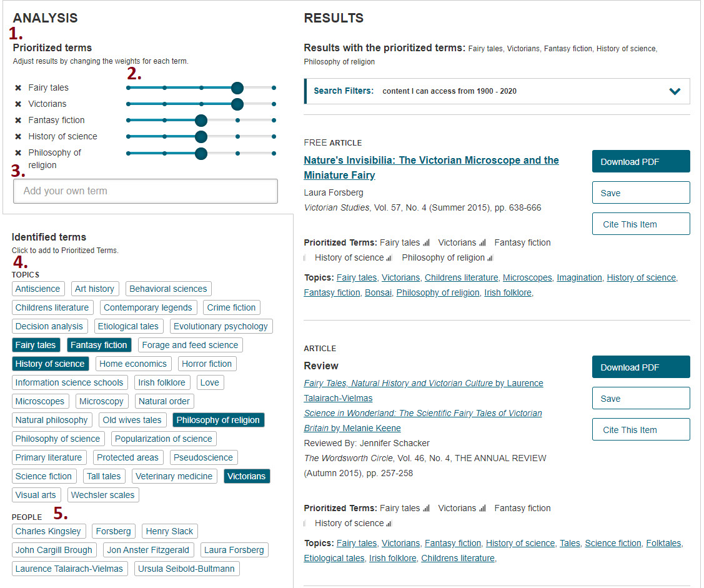Remove the Victorians prioritized term
Screen dimensions: 704x588
coord(18,104)
